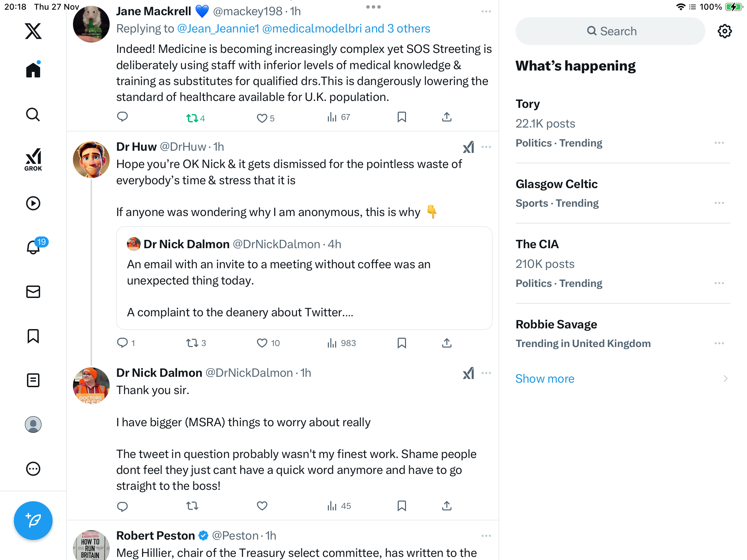Open Grok on Dr Nick Dalmon's reply
This screenshot has height=560, width=747.
pos(469,373)
